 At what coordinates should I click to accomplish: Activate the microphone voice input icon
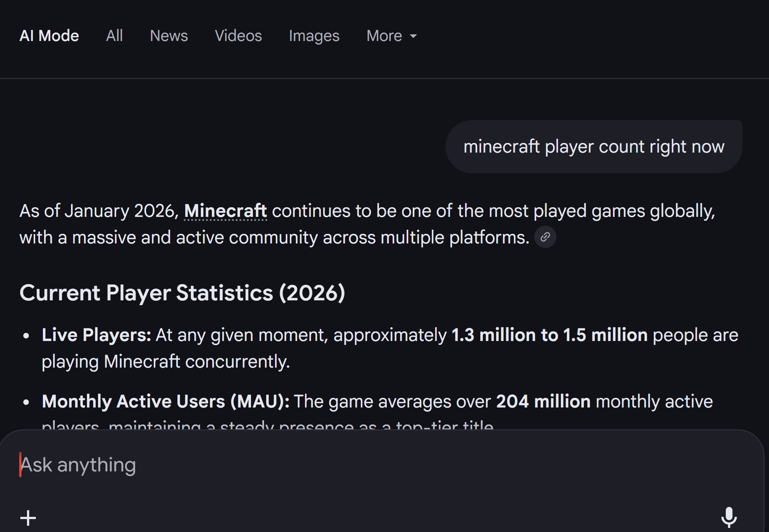(729, 517)
